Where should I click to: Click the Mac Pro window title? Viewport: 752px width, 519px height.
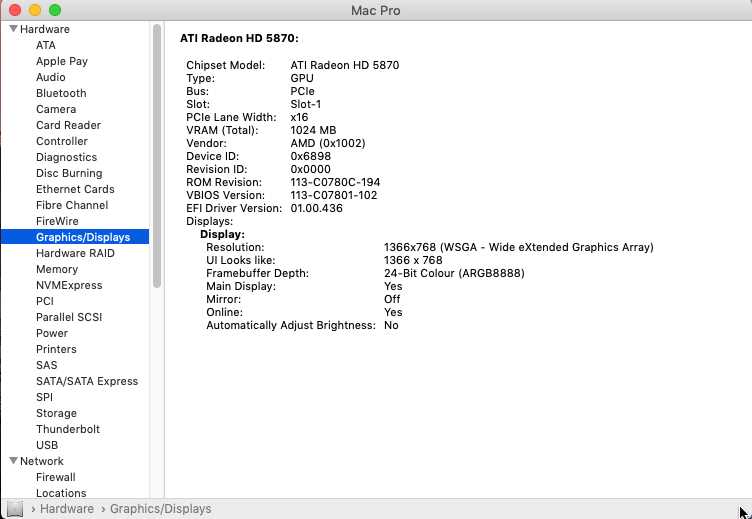(376, 11)
